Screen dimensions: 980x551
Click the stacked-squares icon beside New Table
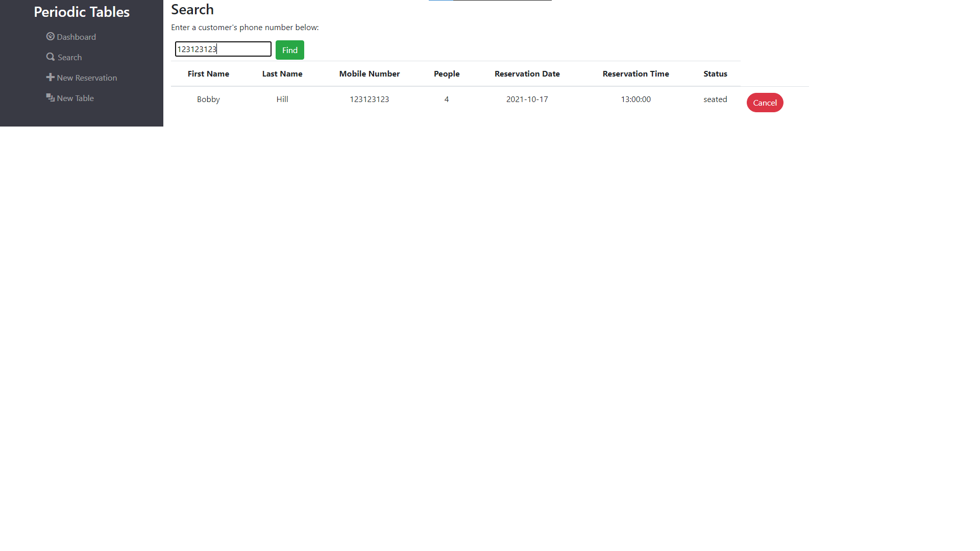(50, 97)
